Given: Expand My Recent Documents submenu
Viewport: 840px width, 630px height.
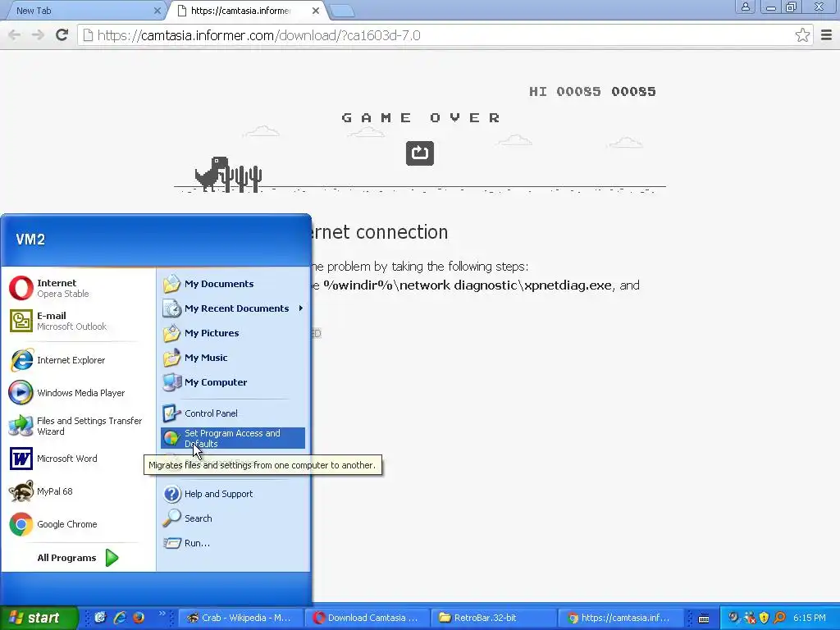Looking at the screenshot, I should [233, 308].
